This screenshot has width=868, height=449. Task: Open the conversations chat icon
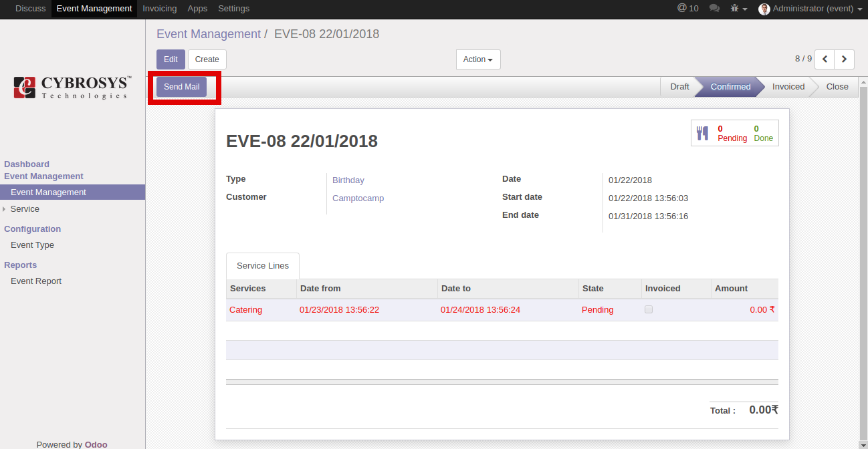714,9
